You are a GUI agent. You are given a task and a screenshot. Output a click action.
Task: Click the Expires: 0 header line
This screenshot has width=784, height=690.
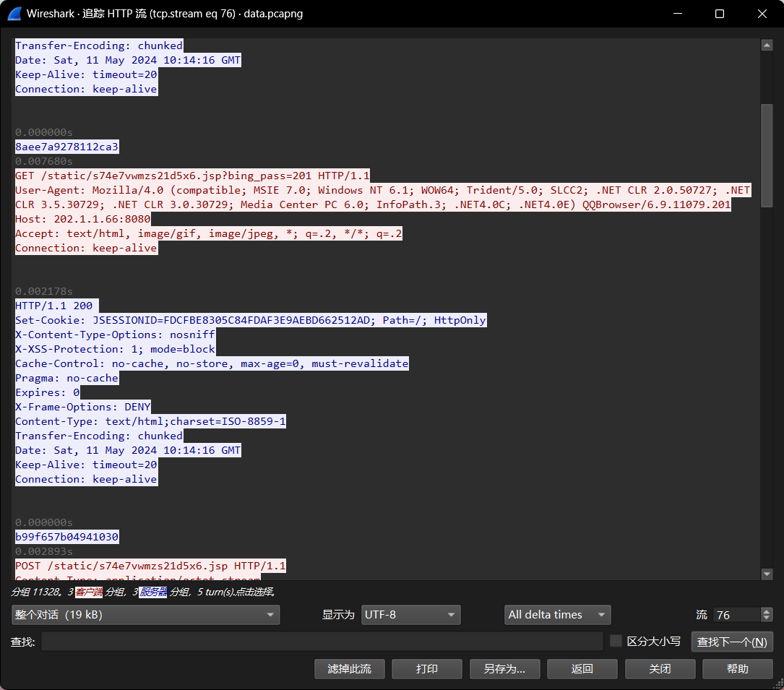[x=48, y=392]
